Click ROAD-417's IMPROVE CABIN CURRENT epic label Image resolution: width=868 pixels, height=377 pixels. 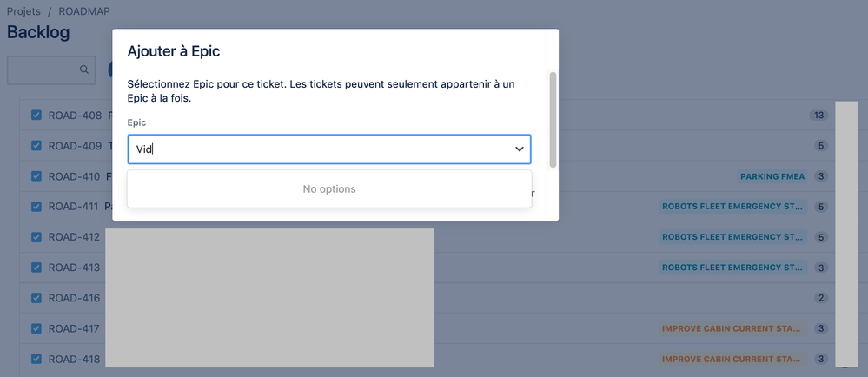(x=733, y=329)
